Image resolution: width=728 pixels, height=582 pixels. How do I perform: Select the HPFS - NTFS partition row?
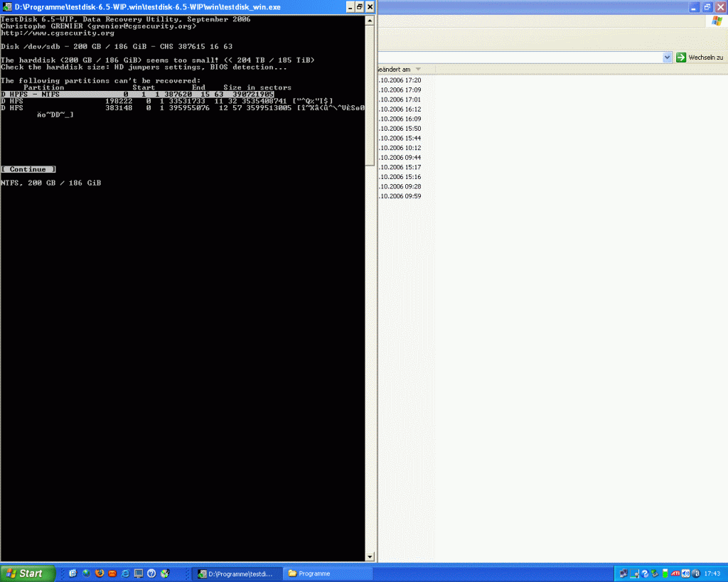point(137,95)
